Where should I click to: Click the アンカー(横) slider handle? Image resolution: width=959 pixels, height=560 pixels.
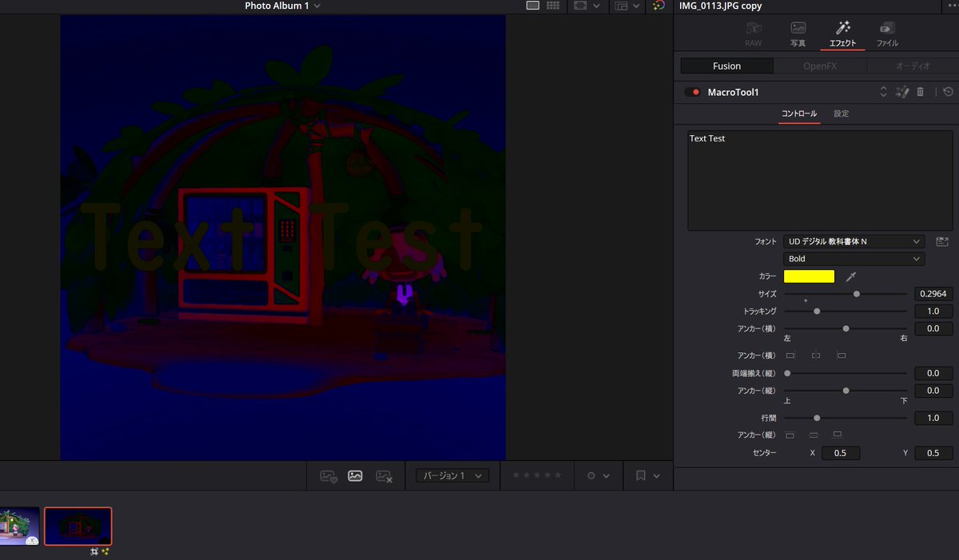(846, 328)
